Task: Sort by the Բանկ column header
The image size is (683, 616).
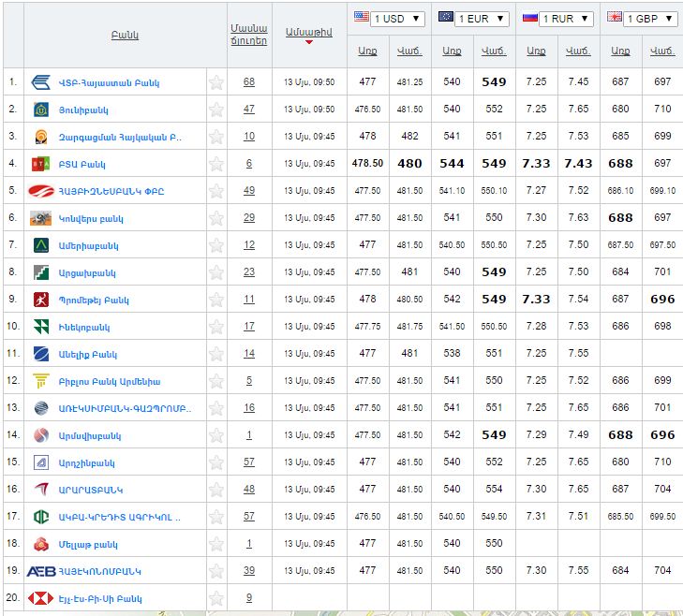Action: (124, 35)
